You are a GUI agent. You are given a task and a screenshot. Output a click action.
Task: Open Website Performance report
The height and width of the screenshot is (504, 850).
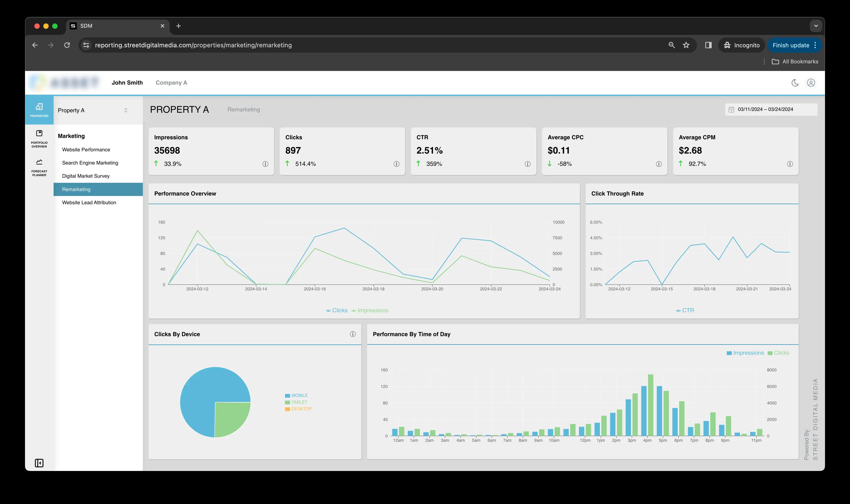click(x=86, y=150)
